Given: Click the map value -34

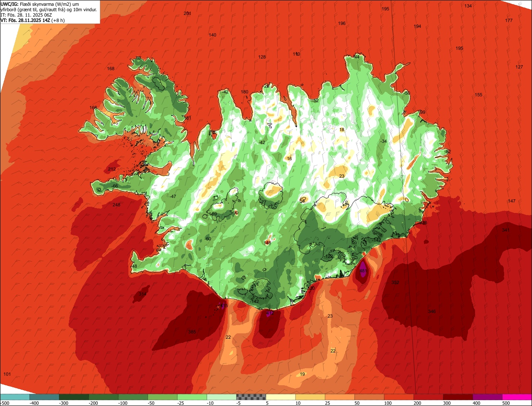Looking at the screenshot, I should [x=383, y=141].
